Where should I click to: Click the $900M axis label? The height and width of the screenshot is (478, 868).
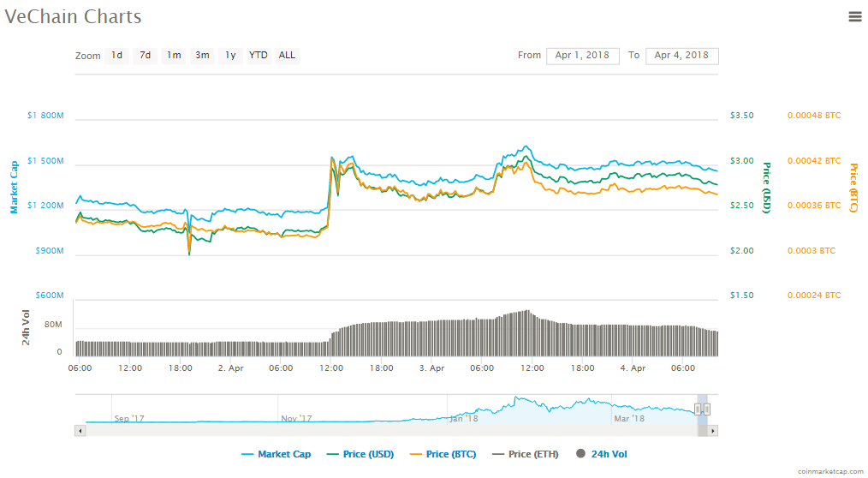[50, 251]
